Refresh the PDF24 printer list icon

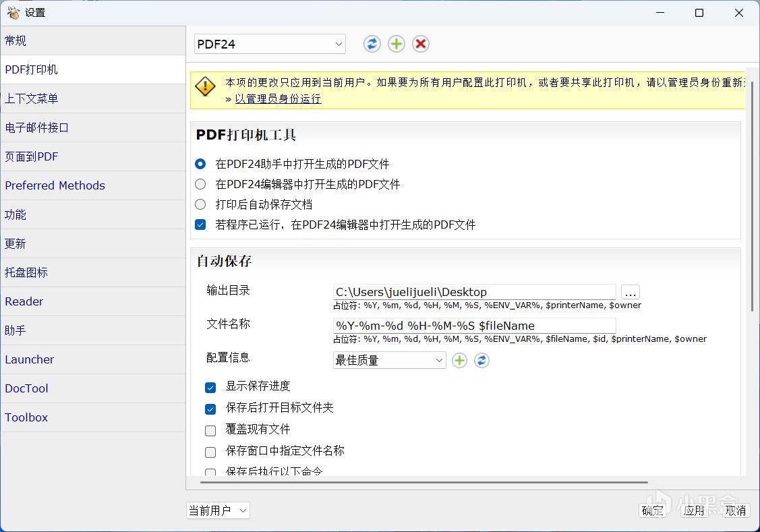[372, 44]
